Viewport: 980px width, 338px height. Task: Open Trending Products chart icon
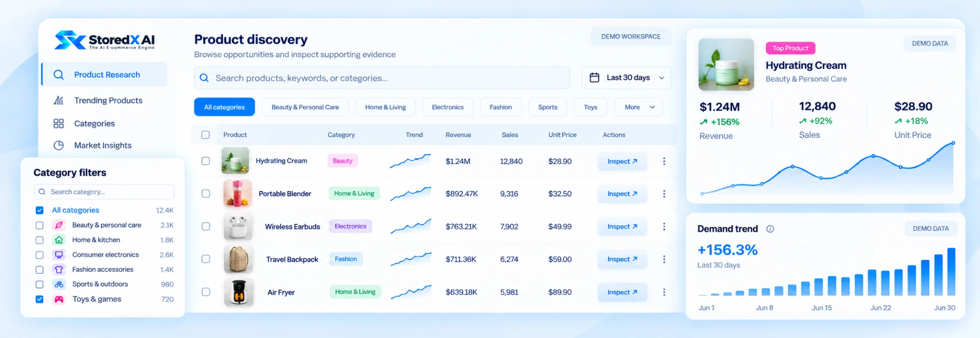[58, 101]
